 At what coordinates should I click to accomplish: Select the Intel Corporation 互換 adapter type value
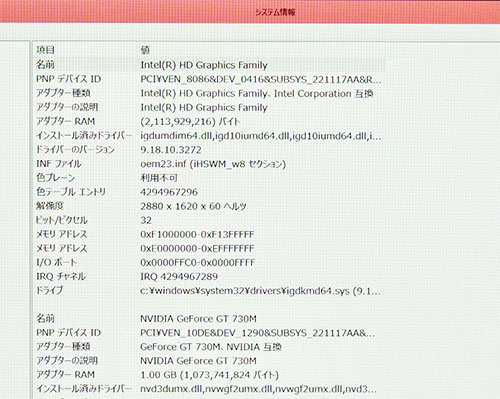[256, 94]
